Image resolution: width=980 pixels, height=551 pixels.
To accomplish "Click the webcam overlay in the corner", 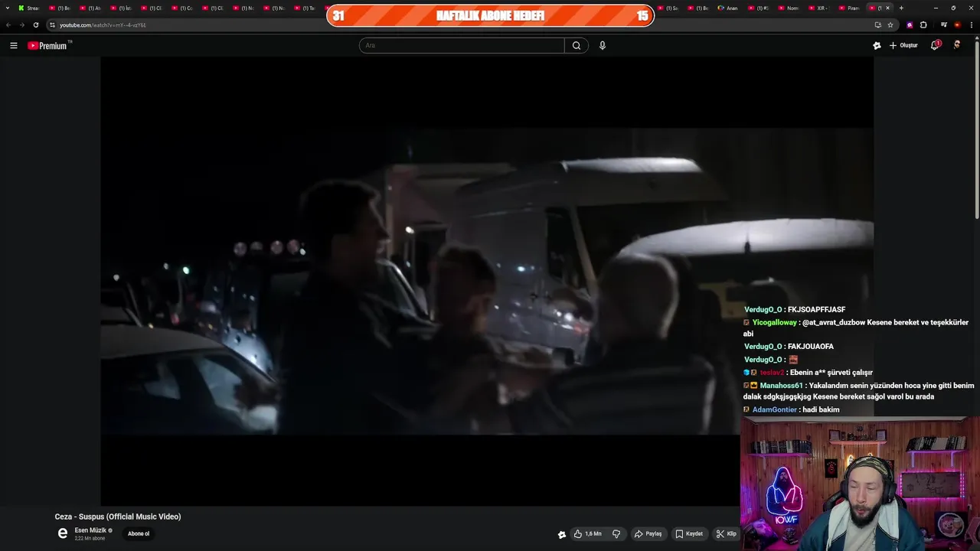I will click(x=860, y=484).
